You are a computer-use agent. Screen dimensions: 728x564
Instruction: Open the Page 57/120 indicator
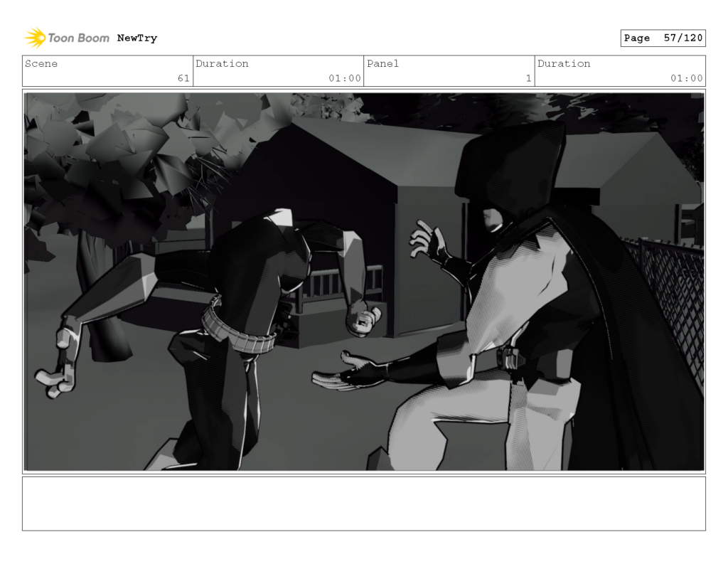663,38
